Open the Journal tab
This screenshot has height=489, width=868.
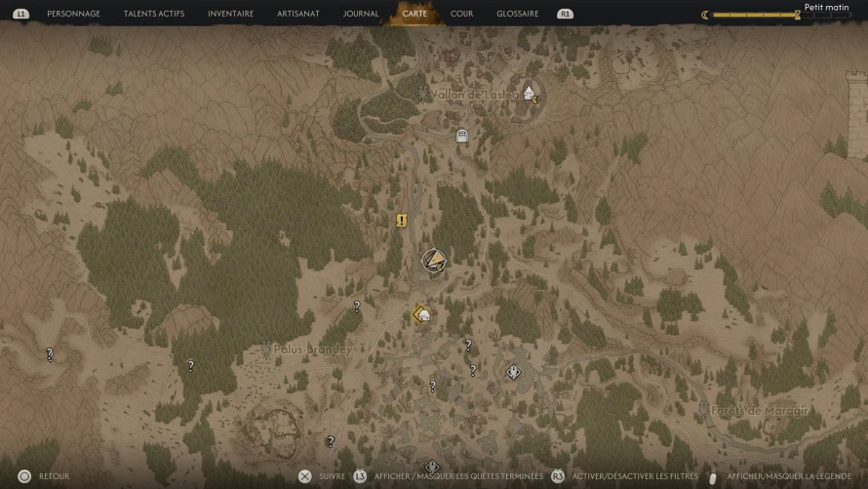(x=361, y=14)
